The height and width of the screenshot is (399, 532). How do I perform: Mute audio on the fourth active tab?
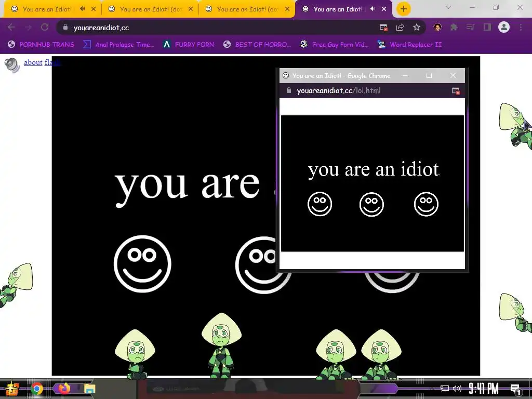(x=373, y=9)
